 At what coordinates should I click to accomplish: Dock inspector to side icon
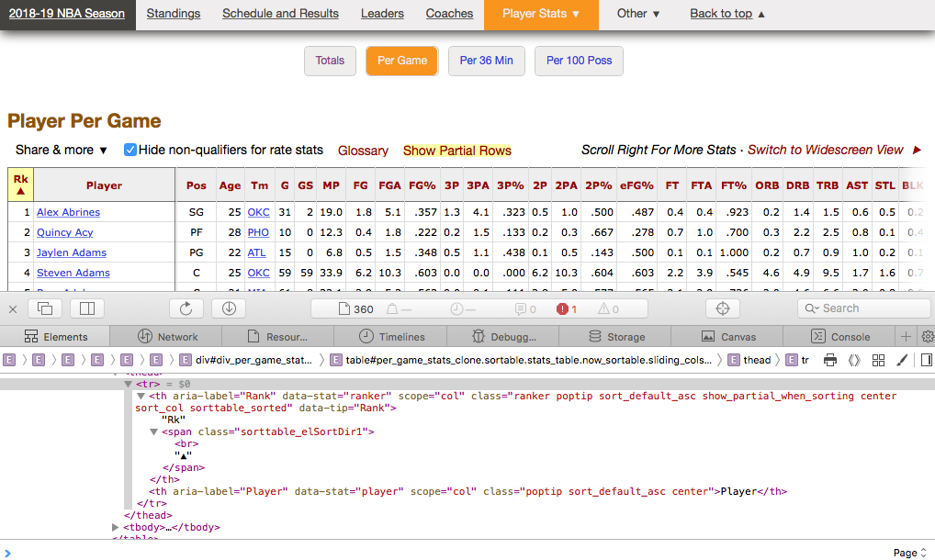(x=87, y=308)
